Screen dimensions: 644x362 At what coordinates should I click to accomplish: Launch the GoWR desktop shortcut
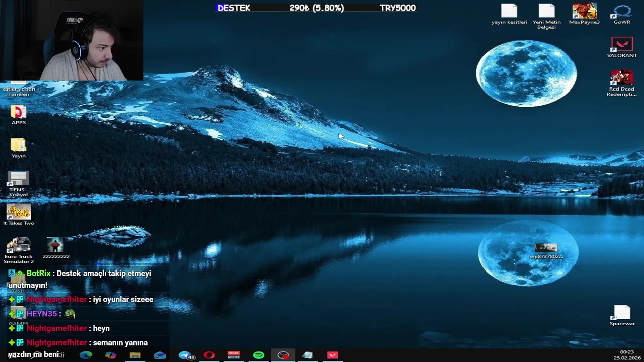[x=622, y=14]
